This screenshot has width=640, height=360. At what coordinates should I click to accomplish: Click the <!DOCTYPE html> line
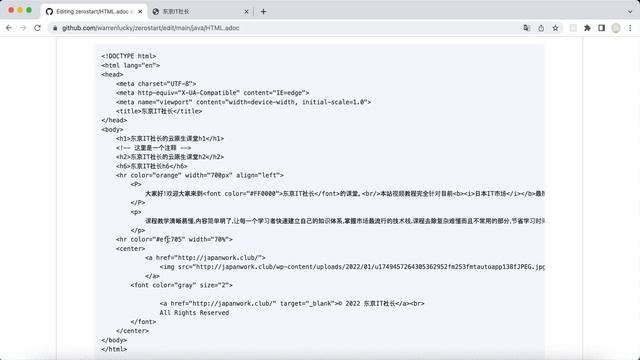[129, 56]
